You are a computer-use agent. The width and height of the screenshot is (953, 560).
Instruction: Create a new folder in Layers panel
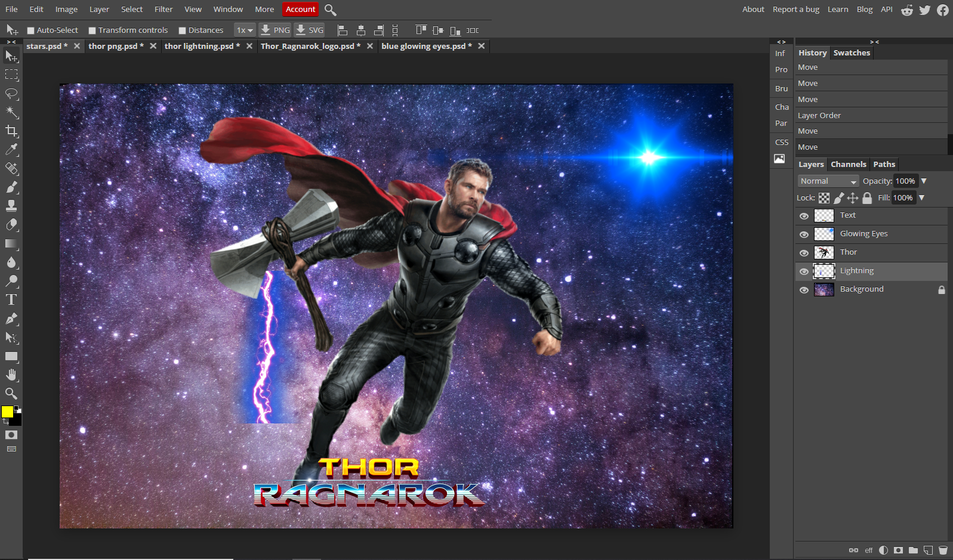pos(913,550)
